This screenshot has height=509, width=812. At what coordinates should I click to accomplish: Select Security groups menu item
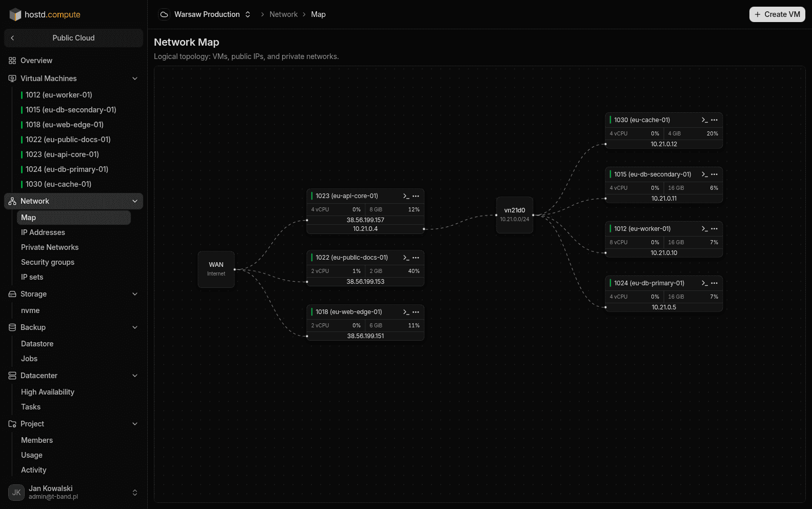click(48, 262)
